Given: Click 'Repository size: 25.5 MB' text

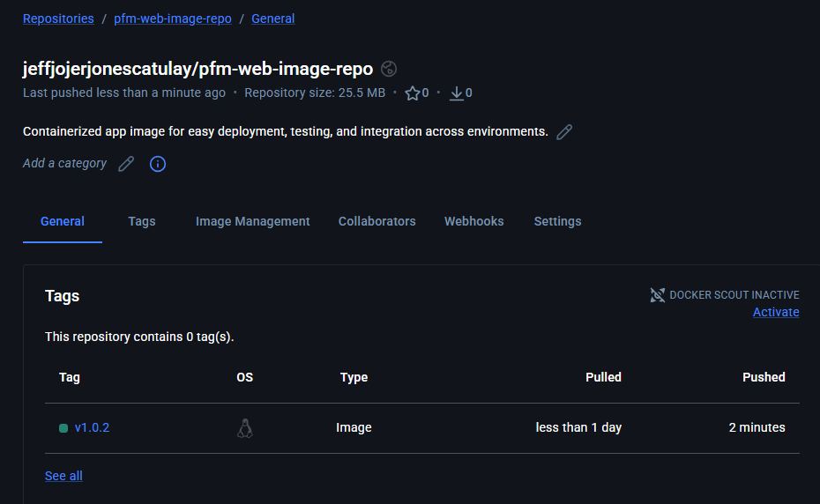Looking at the screenshot, I should (315, 93).
